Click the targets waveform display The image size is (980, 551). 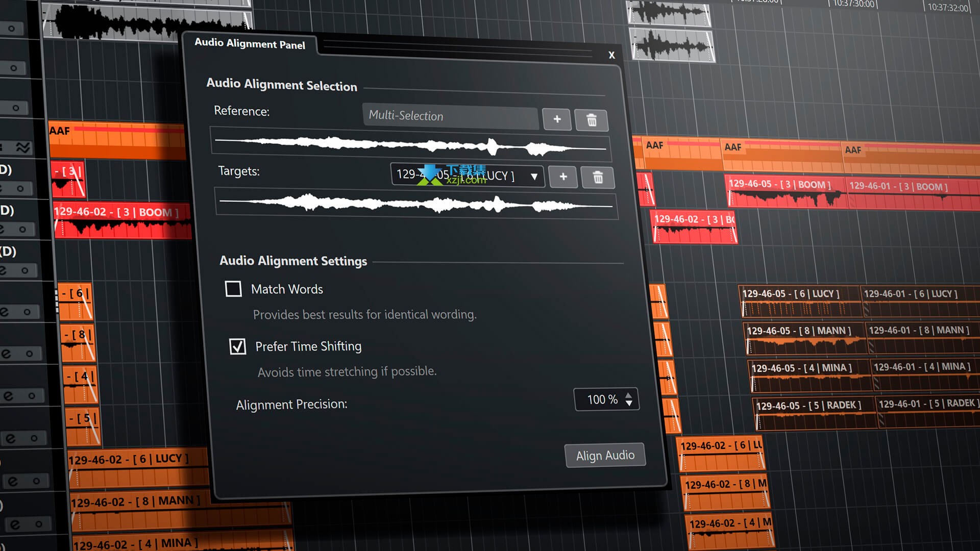pyautogui.click(x=416, y=204)
